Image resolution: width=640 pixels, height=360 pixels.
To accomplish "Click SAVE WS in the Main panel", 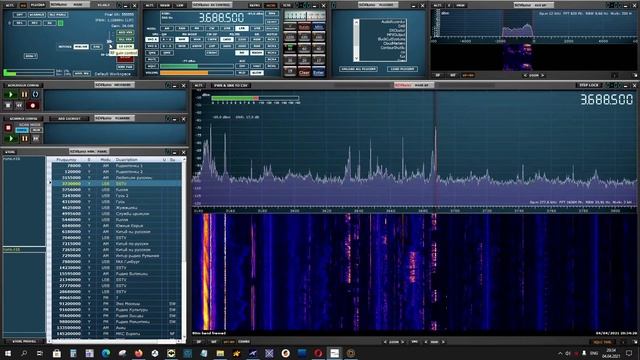I will pos(82,74).
